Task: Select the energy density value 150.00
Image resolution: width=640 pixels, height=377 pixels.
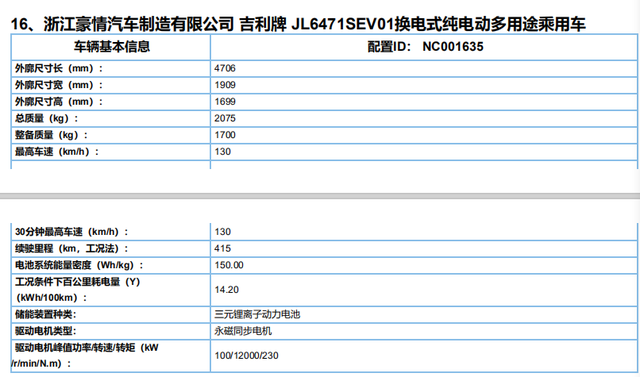Action: pos(229,265)
